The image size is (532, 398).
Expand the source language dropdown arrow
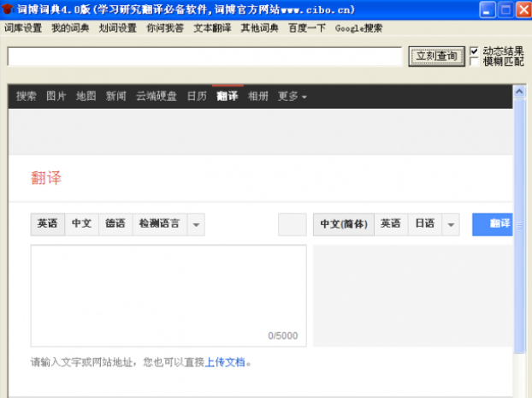196,224
